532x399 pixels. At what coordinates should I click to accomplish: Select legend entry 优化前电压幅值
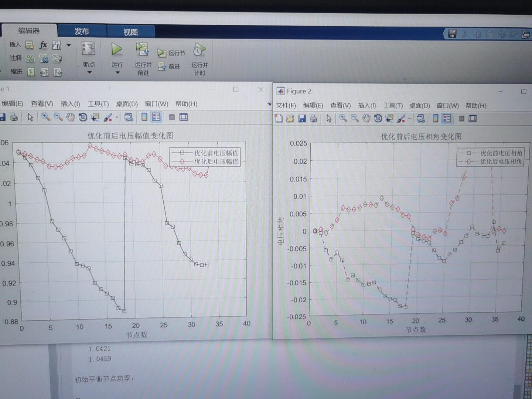click(x=205, y=153)
